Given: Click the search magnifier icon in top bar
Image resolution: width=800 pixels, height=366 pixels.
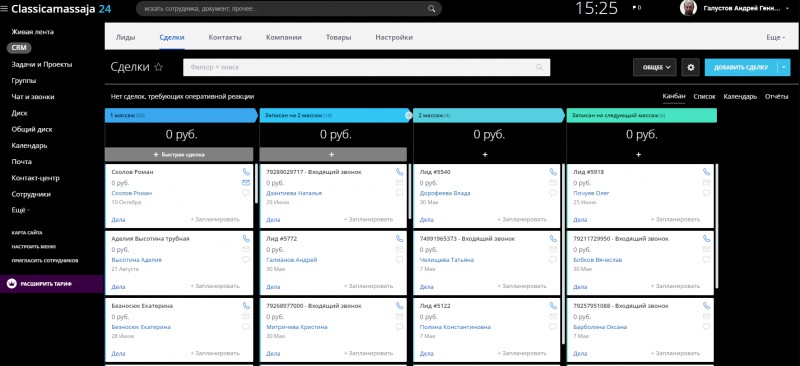Looking at the screenshot, I should (431, 9).
